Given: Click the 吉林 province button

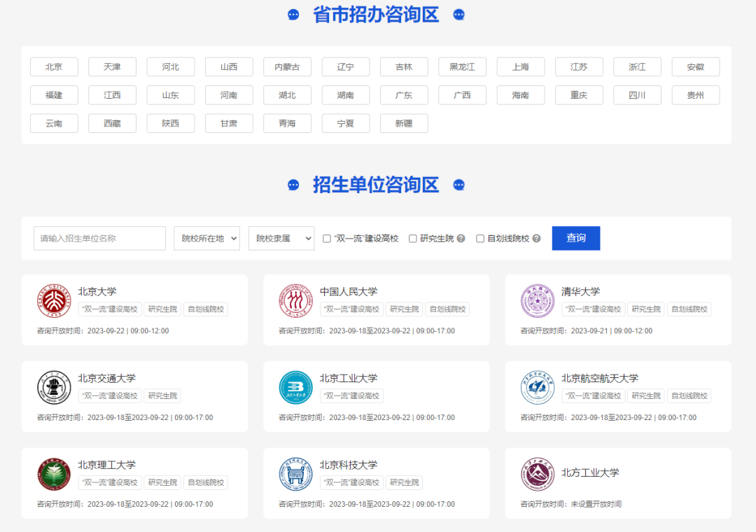Looking at the screenshot, I should (x=404, y=66).
